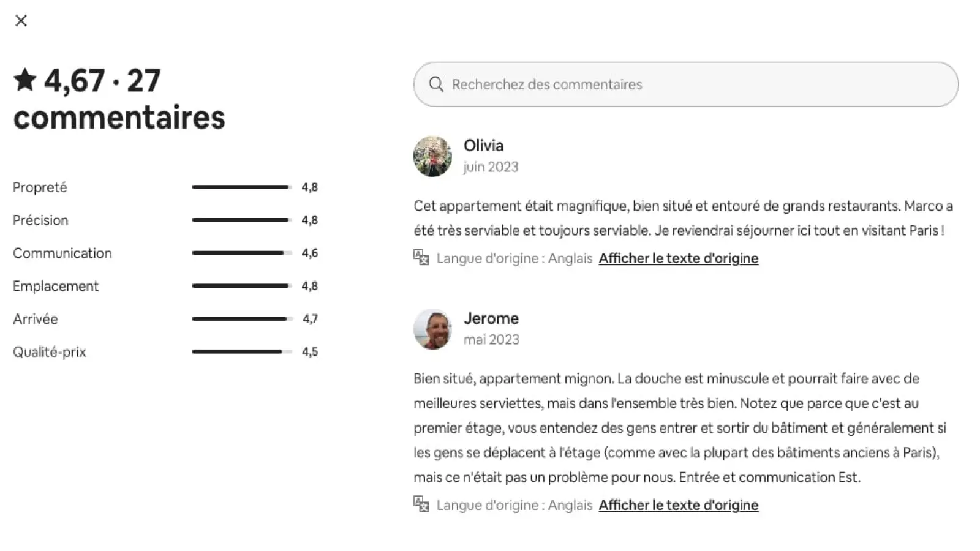
Task: Select the Jerome reviewer name
Action: coord(491,318)
